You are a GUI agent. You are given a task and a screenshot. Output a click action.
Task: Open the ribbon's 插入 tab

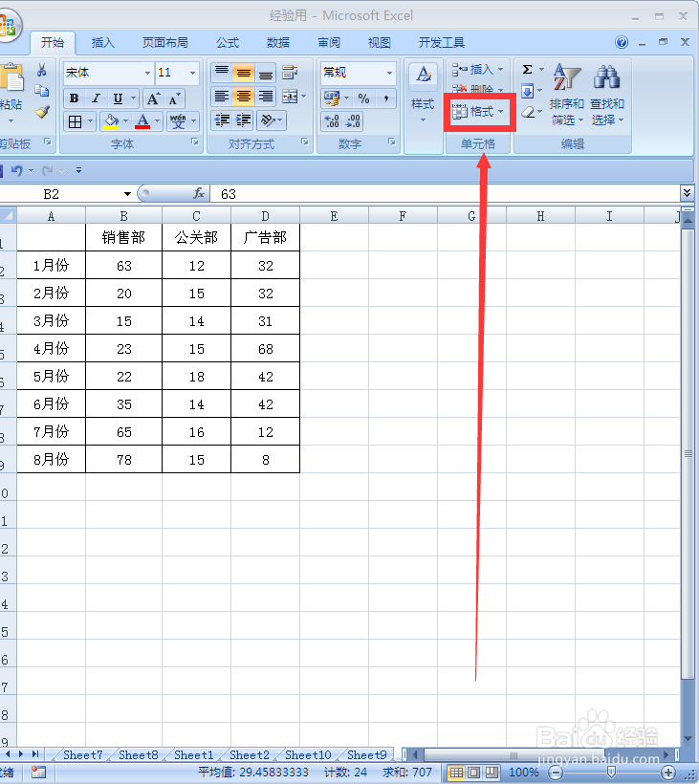pyautogui.click(x=103, y=42)
